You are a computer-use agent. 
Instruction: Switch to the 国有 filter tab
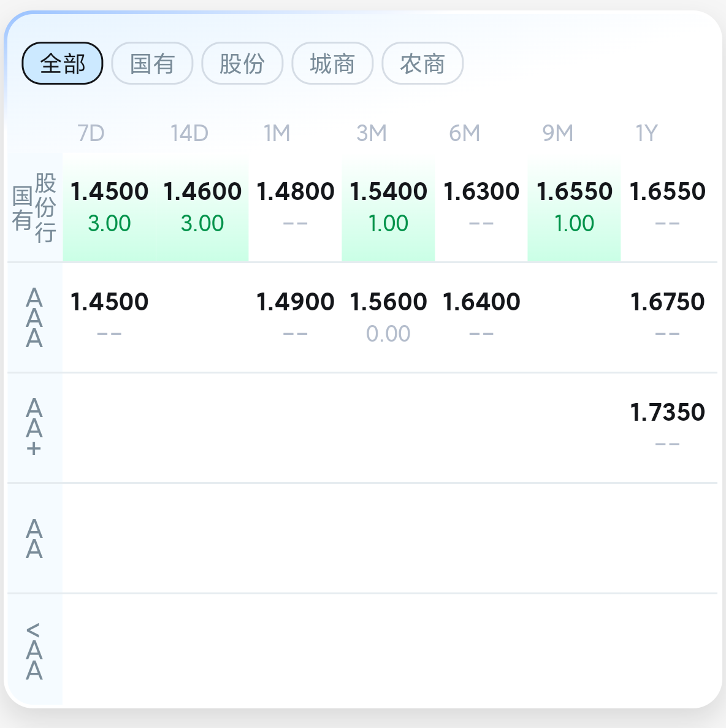(152, 63)
